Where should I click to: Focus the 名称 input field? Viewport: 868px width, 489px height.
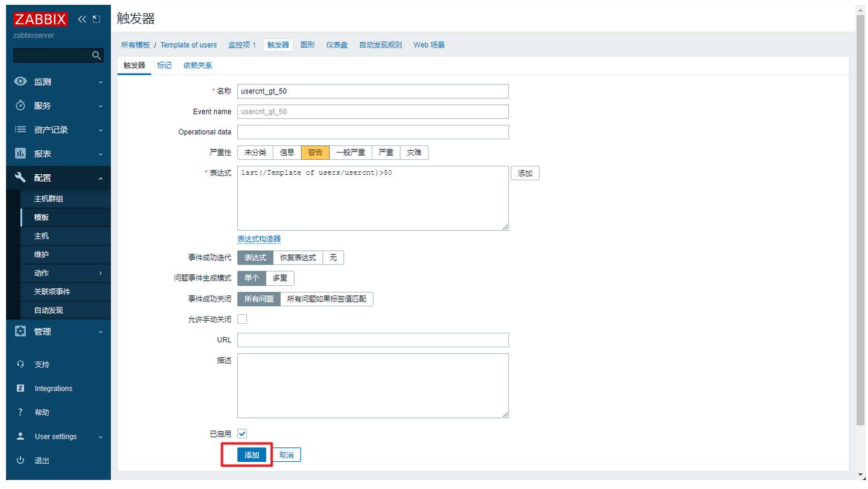tap(373, 91)
